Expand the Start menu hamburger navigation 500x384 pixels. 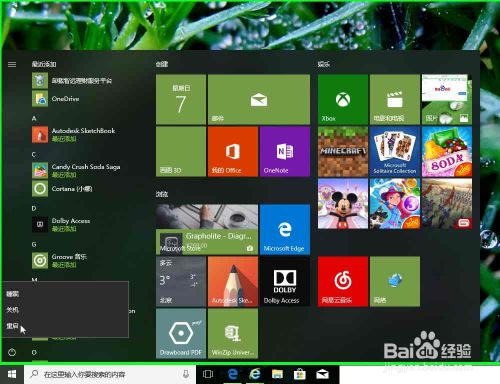tap(12, 64)
